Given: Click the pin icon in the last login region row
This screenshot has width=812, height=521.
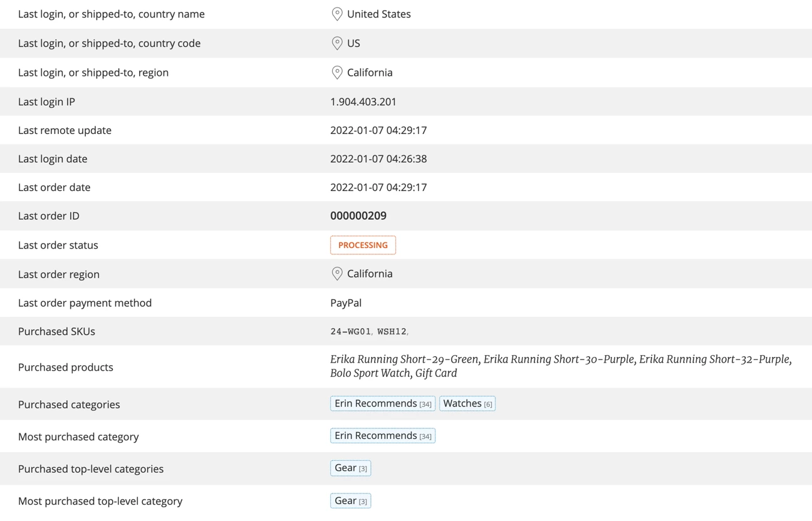Looking at the screenshot, I should (336, 73).
